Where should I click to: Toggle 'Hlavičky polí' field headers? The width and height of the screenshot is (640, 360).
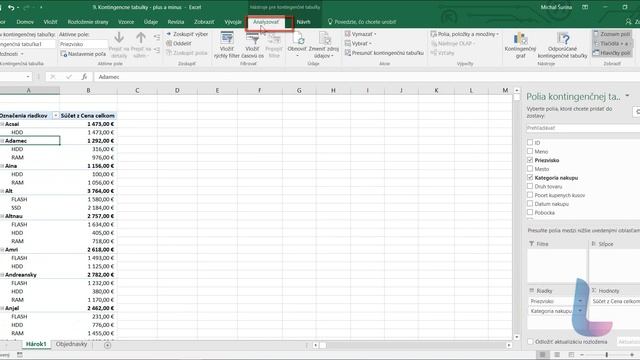[612, 53]
